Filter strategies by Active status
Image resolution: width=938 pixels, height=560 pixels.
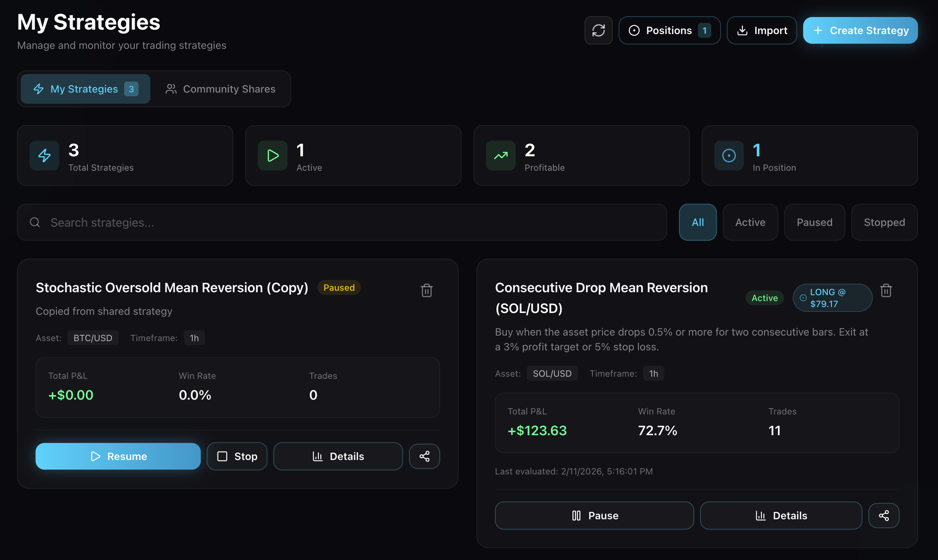pos(750,222)
